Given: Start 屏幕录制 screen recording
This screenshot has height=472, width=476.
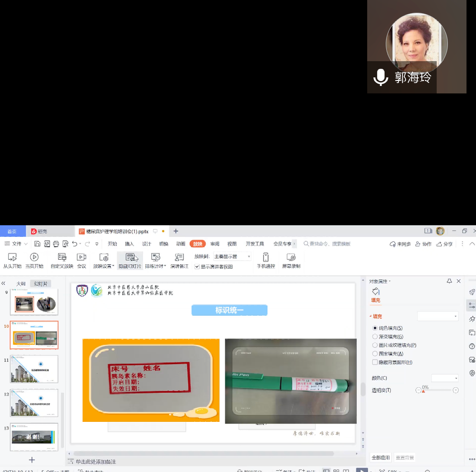Looking at the screenshot, I should coord(291,257).
